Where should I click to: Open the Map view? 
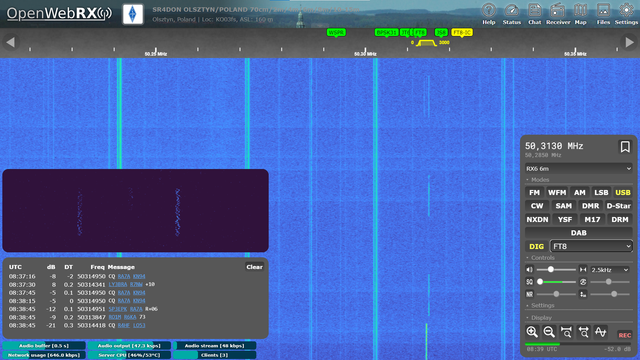[x=580, y=14]
